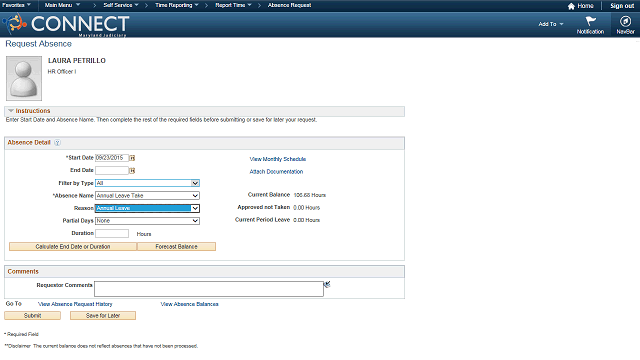This screenshot has height=360, width=640.
Task: Click Laura Petrillo's profile photo placeholder
Action: [24, 78]
